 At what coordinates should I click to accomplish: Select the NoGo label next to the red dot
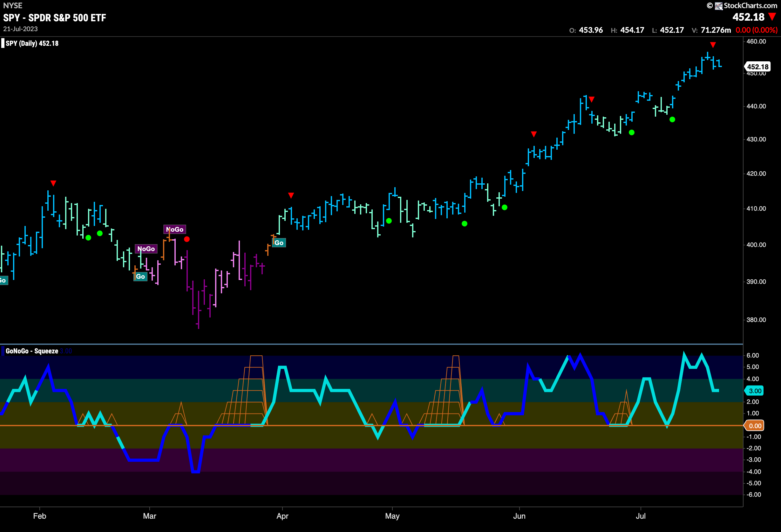[175, 229]
